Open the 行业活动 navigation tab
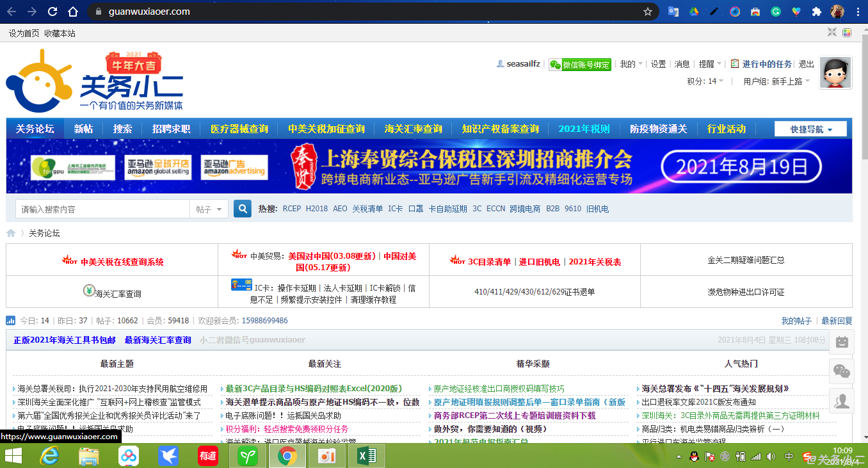This screenshot has height=468, width=868. [727, 129]
